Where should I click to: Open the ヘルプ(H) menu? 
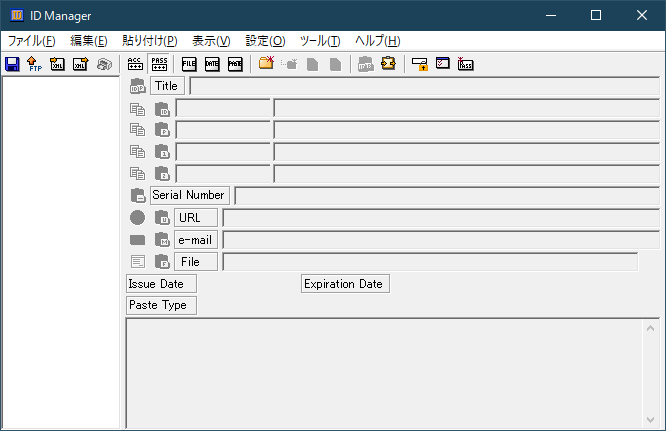click(378, 41)
